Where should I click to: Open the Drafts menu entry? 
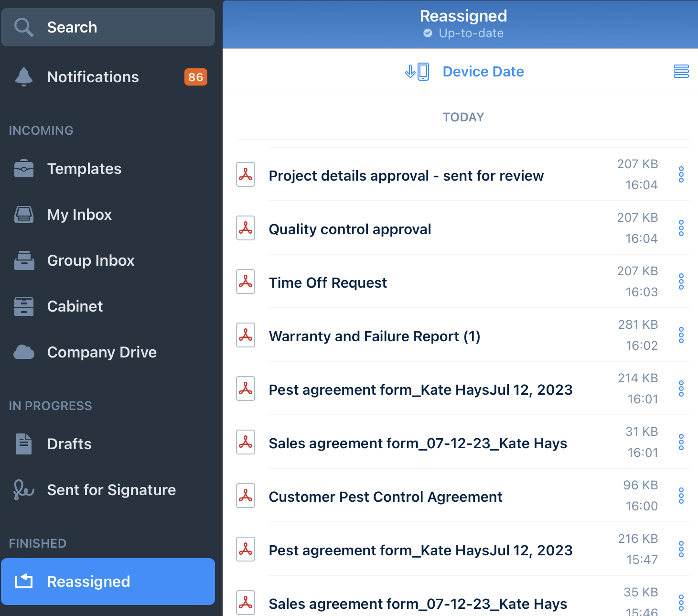pyautogui.click(x=69, y=444)
